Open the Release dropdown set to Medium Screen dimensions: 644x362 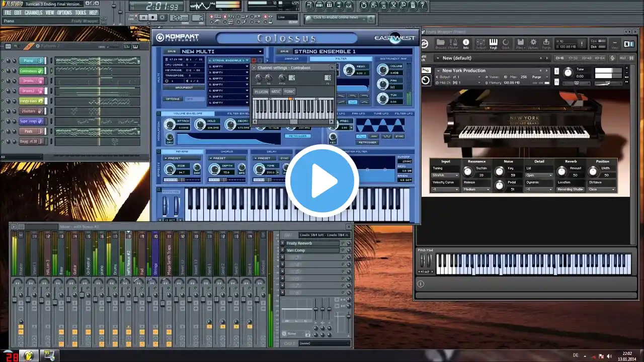(x=476, y=190)
